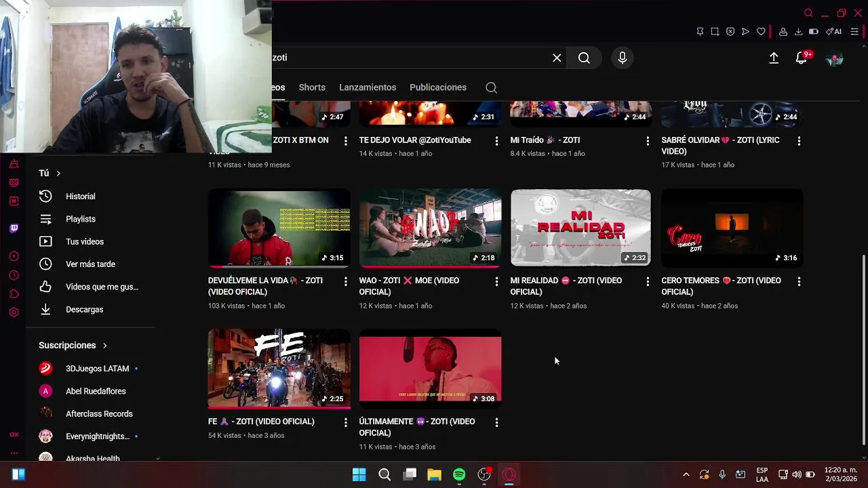
Task: Open options menu for WAO - ZOTI video
Action: [496, 281]
